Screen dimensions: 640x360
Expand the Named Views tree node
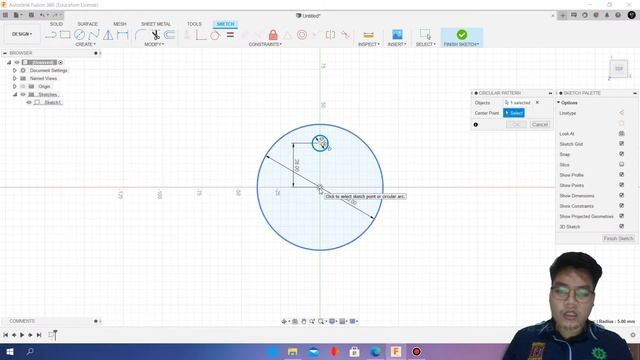pyautogui.click(x=15, y=78)
